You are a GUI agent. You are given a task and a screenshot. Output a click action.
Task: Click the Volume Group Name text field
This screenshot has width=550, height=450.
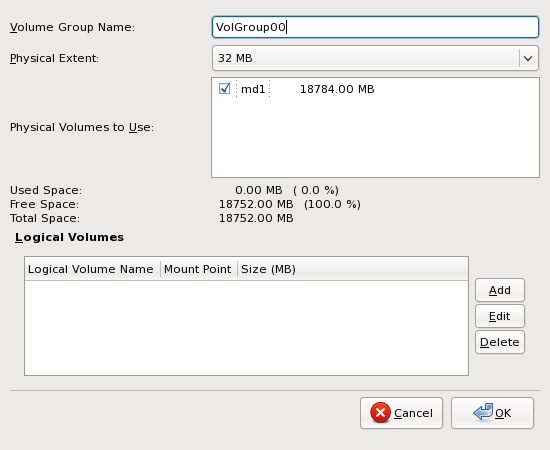[375, 27]
